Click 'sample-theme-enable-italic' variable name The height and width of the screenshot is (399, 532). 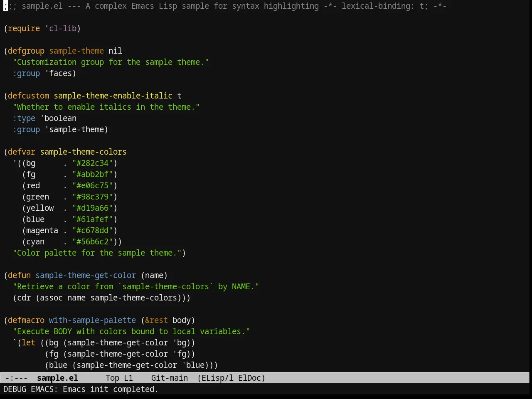[113, 96]
